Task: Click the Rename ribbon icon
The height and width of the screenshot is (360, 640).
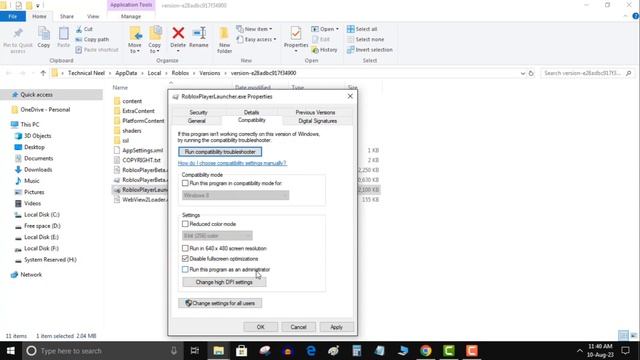Action: 199,33
